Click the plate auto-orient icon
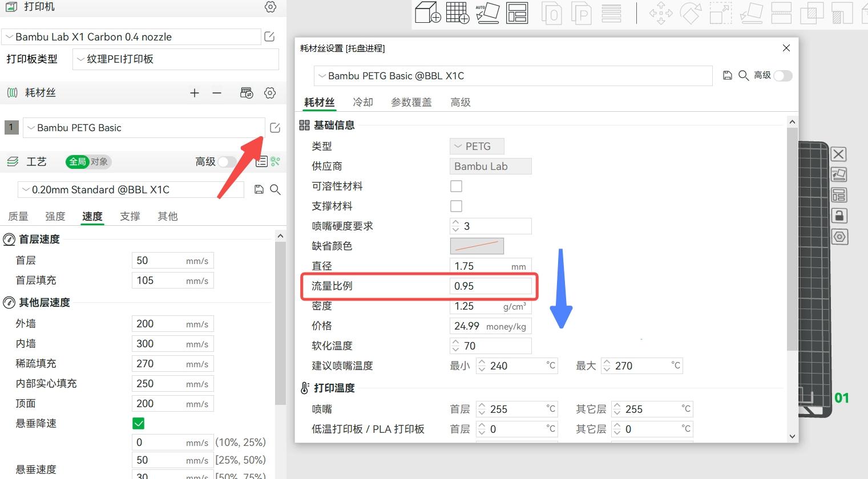 click(x=838, y=174)
